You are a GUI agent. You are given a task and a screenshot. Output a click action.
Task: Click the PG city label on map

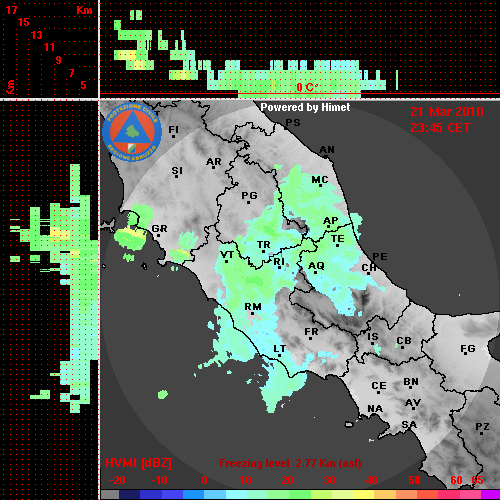(x=249, y=196)
